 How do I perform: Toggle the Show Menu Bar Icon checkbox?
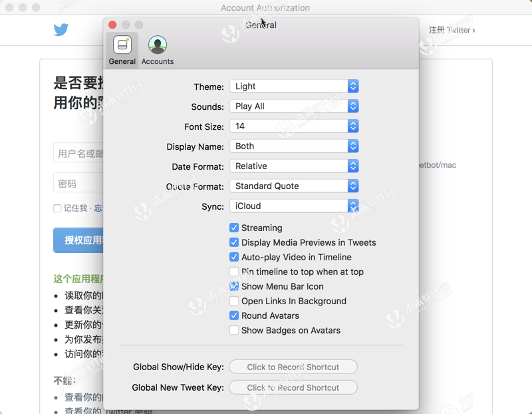234,286
